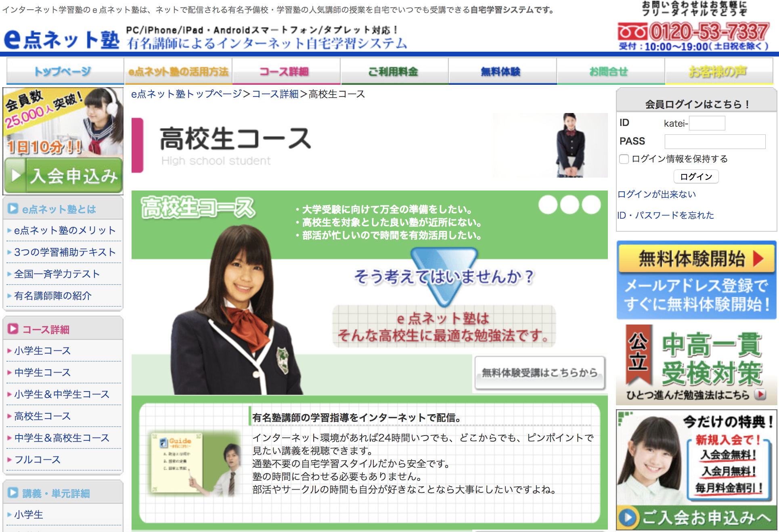Viewport: 779px width, 532px height.
Task: Click the ログイン button
Action: tap(696, 176)
